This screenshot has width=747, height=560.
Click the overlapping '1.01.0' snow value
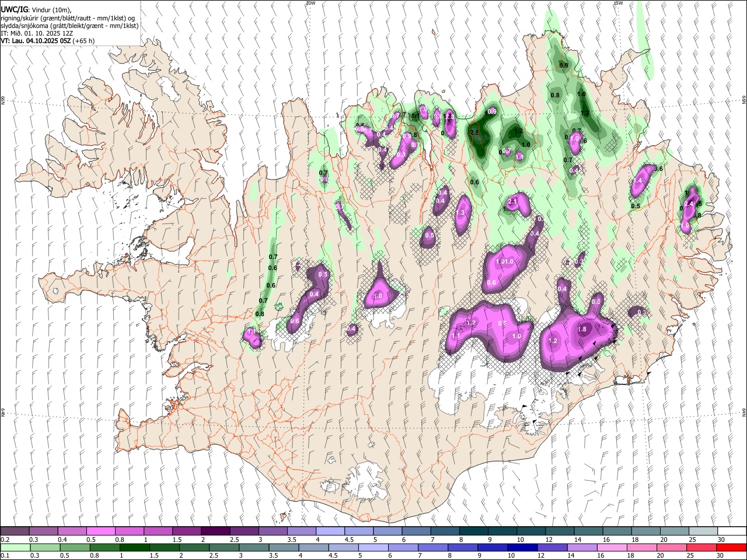504,262
